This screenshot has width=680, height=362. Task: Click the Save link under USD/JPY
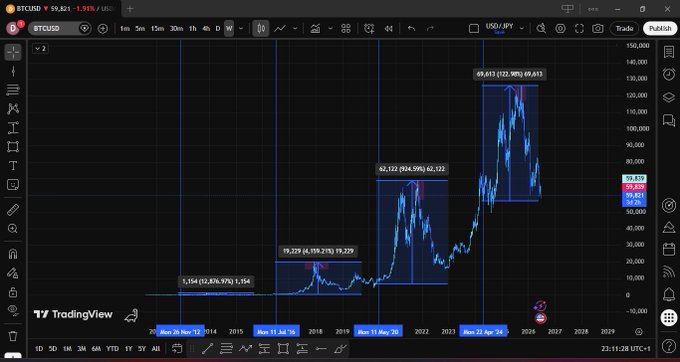(x=499, y=33)
